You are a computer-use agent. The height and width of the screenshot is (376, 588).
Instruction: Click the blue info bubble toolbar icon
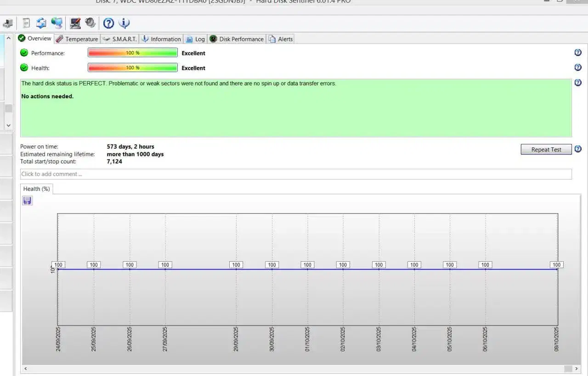point(124,23)
